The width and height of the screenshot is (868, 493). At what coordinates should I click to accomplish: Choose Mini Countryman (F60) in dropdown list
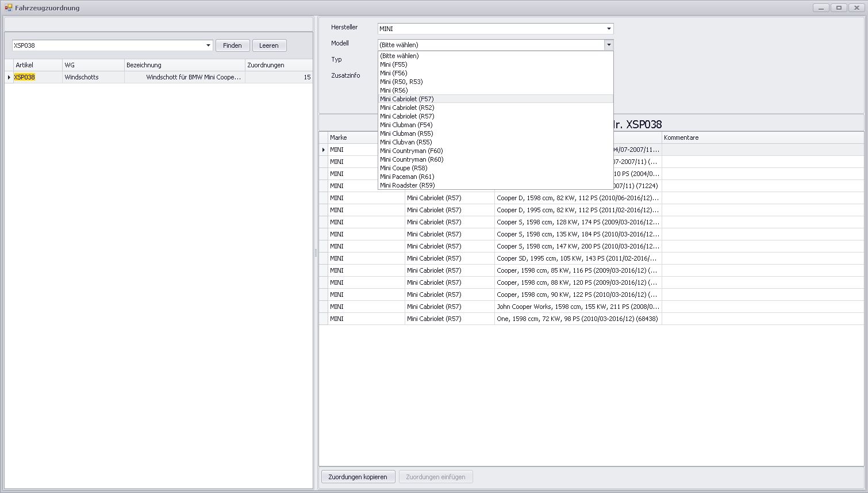(x=411, y=151)
